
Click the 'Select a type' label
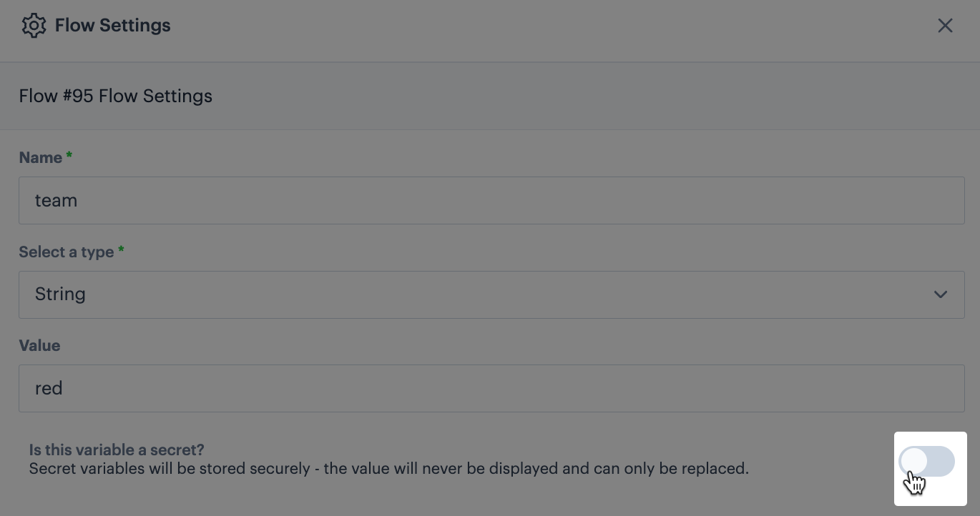click(x=67, y=252)
